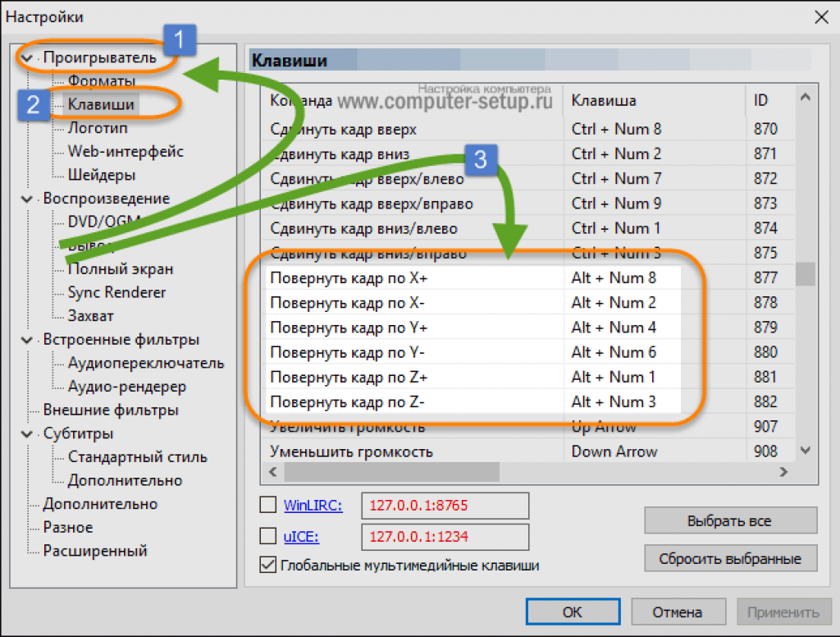Click the Сбросить выбранные button
Image resolution: width=840 pixels, height=637 pixels.
tap(731, 559)
